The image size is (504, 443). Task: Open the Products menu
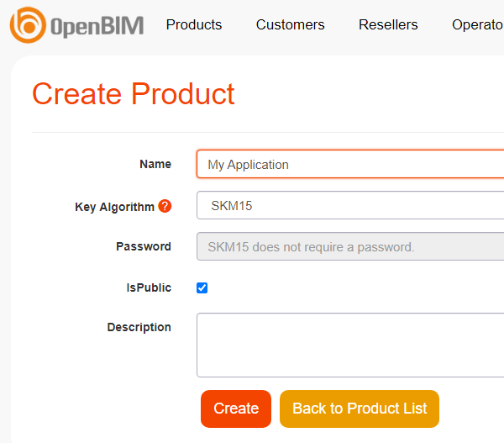pyautogui.click(x=194, y=25)
